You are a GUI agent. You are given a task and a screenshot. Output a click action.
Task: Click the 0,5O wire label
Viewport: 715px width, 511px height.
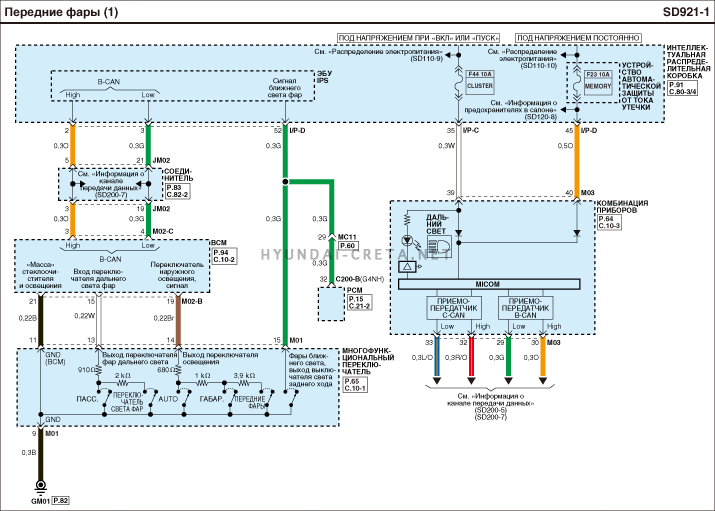click(565, 146)
